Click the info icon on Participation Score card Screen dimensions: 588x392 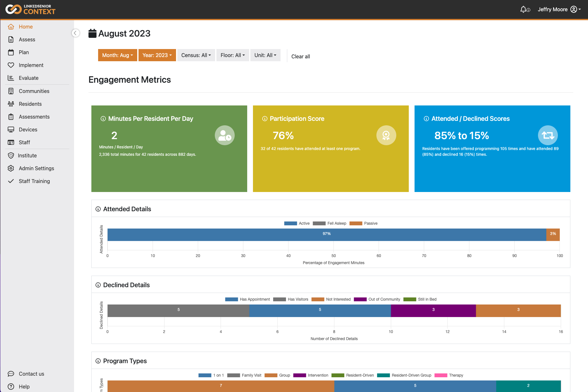(x=265, y=119)
